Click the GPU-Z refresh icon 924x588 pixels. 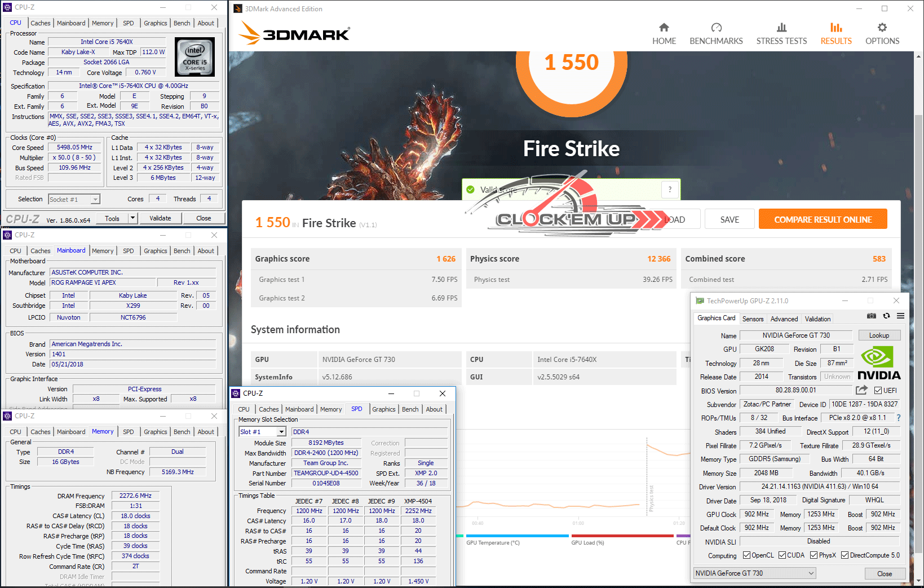tap(886, 316)
